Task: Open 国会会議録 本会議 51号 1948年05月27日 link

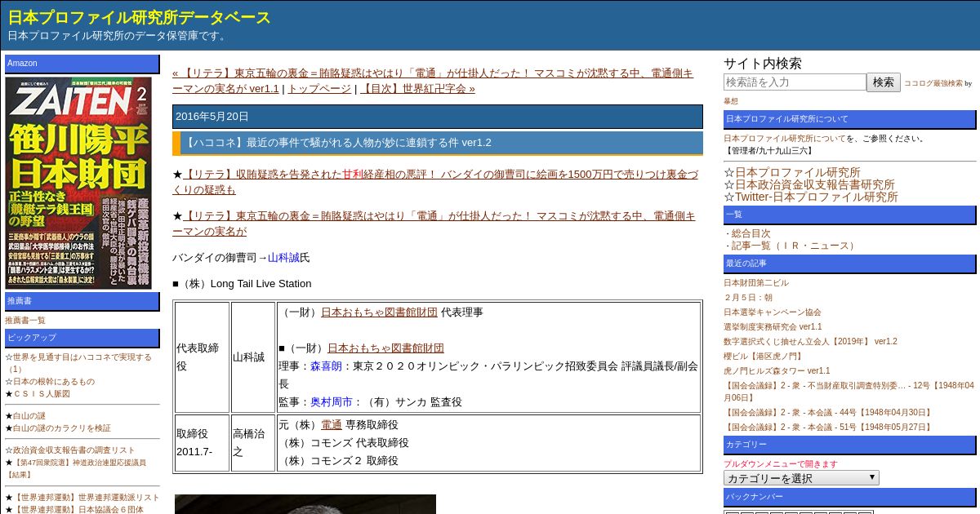Action: pos(827,428)
